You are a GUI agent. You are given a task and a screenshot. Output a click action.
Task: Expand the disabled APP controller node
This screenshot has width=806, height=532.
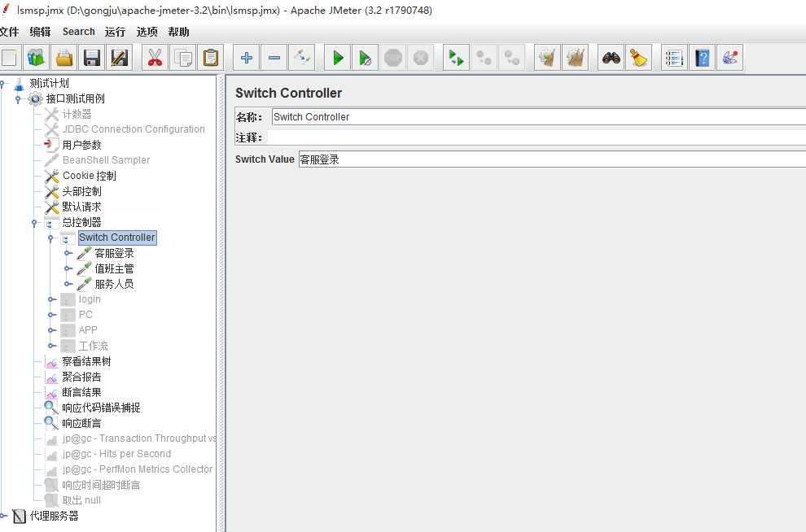coord(52,330)
